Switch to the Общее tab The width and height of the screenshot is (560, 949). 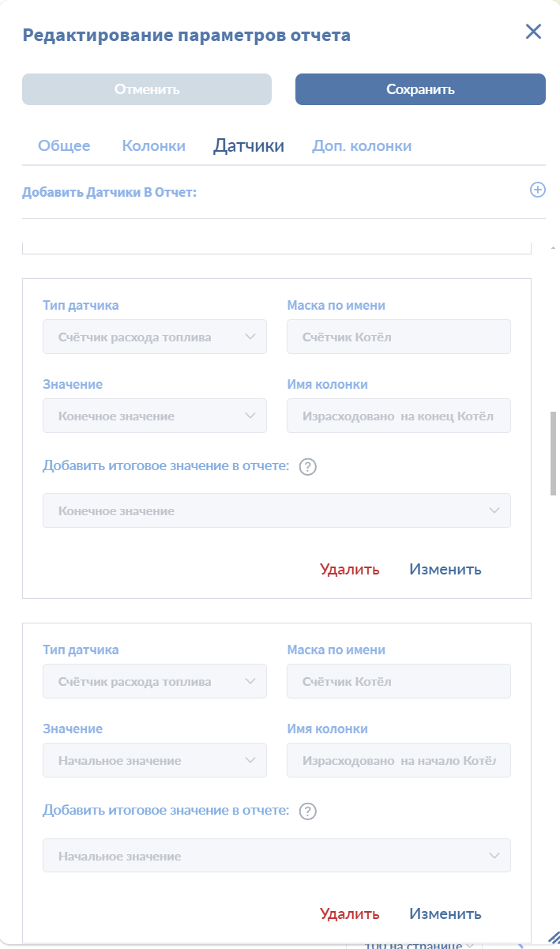tap(64, 146)
